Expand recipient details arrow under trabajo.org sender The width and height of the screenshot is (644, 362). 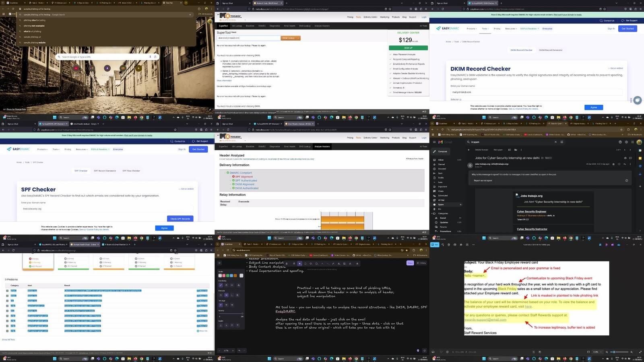click(481, 167)
